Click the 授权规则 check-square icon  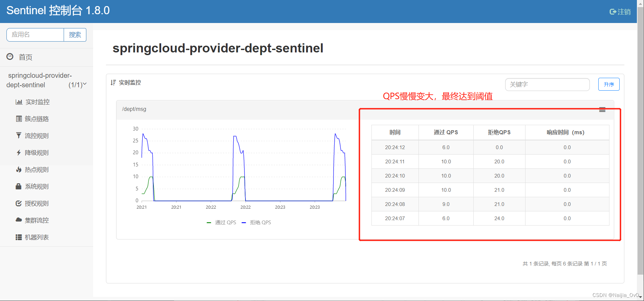(x=19, y=203)
